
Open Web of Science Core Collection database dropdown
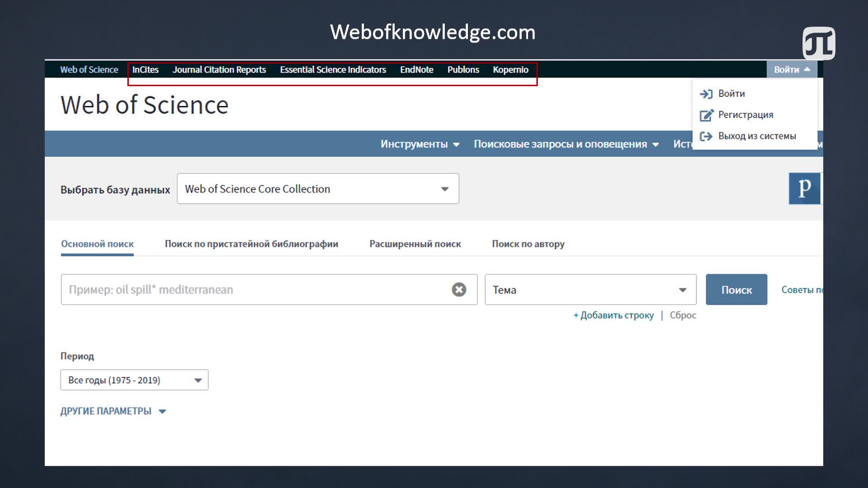tap(318, 188)
